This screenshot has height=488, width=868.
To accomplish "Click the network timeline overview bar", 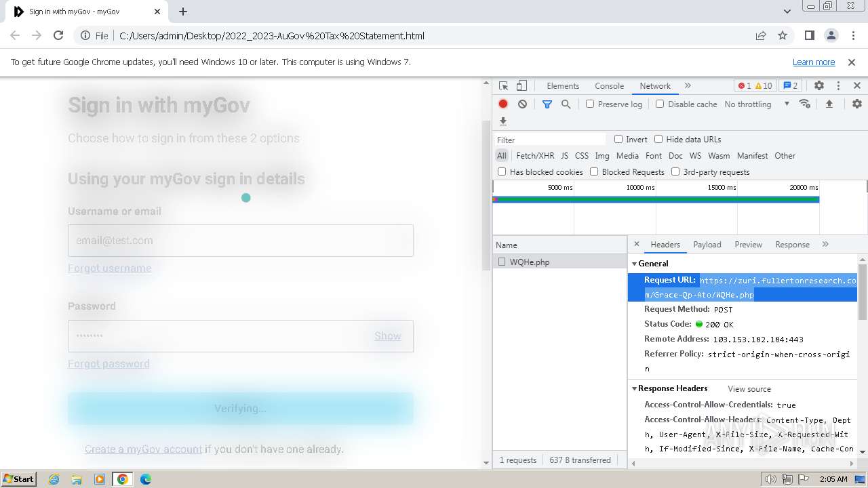I will pyautogui.click(x=656, y=199).
